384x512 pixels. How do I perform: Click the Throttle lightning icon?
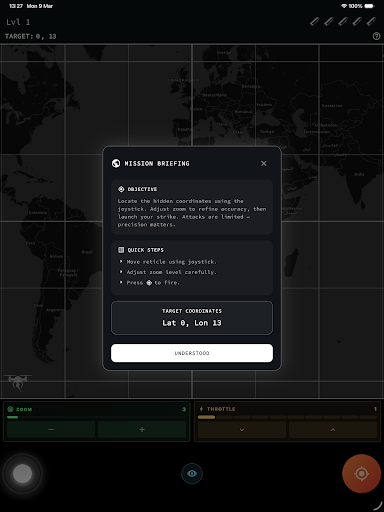(x=201, y=409)
